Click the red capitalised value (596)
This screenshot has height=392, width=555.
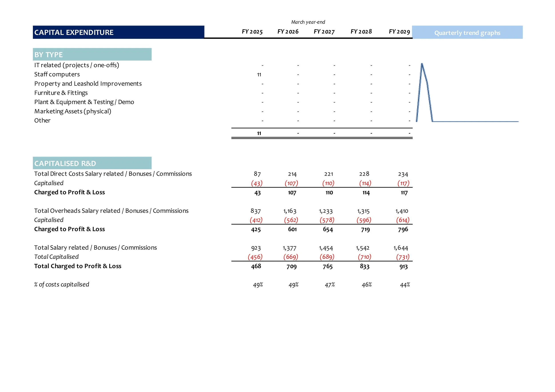pos(364,220)
